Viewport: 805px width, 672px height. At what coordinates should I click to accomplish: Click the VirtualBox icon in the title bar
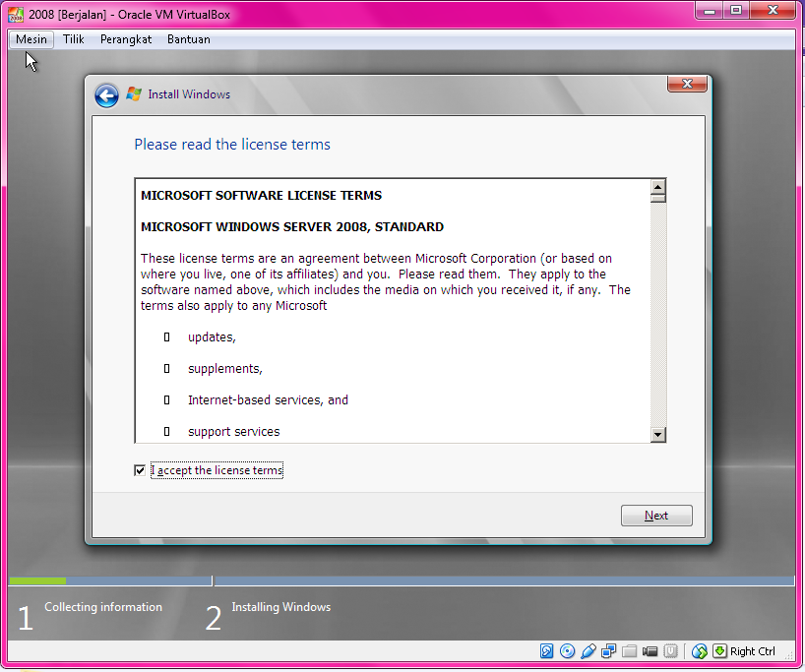(x=16, y=15)
